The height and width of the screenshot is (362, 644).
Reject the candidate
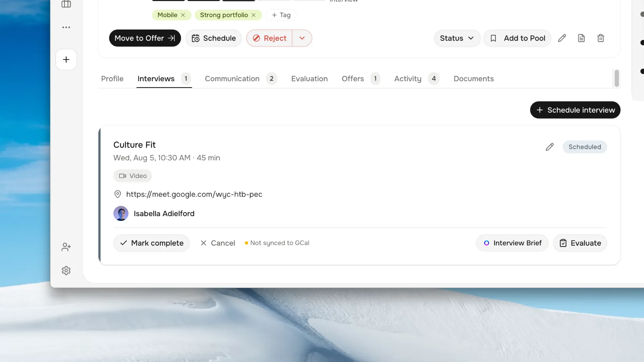[x=269, y=38]
